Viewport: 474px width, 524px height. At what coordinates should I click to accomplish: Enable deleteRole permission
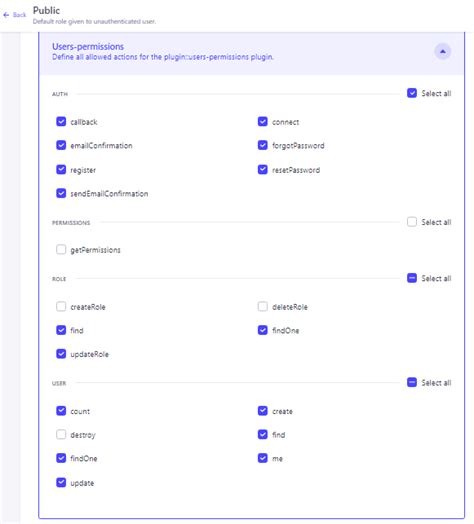263,306
